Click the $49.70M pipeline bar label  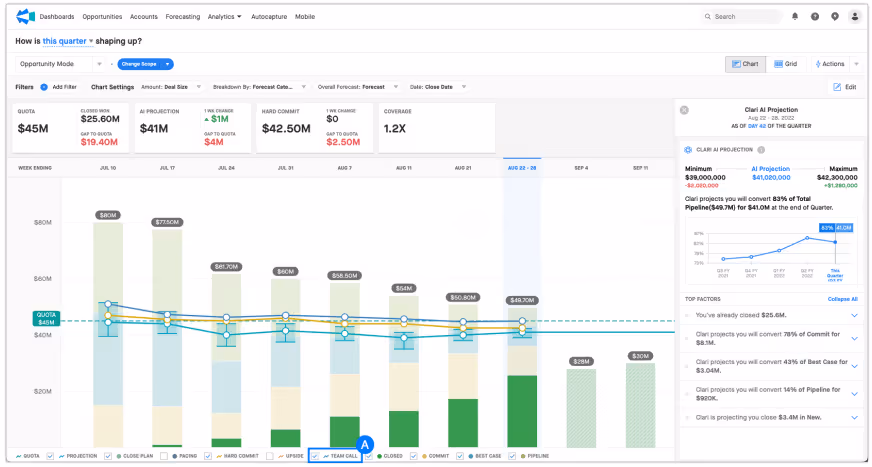click(522, 301)
